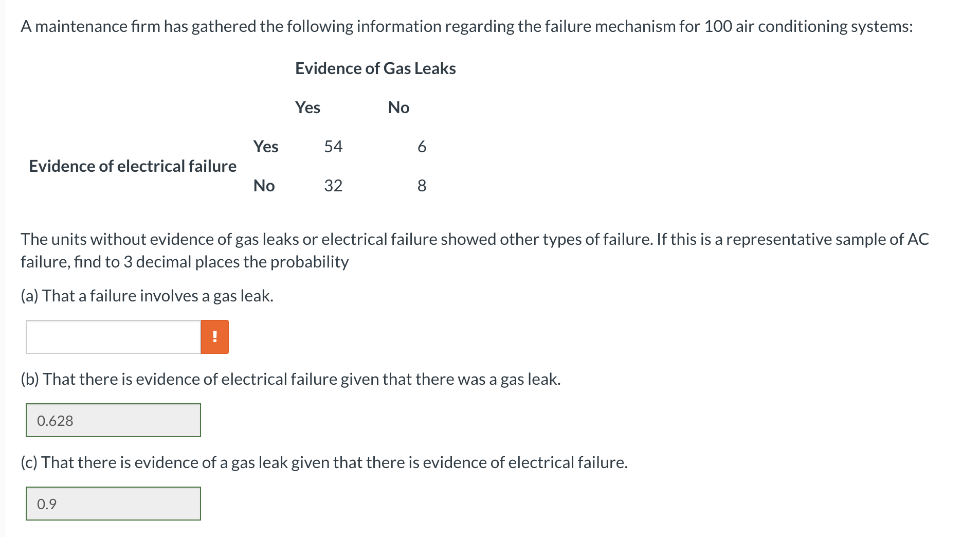Click the Evidence of electrical failure label
The image size is (980, 537).
click(x=133, y=166)
